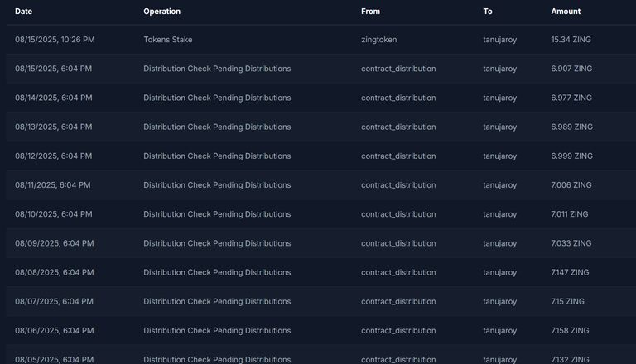Open tanujaroy in the 7.006 ZING row
The height and width of the screenshot is (364, 636).
(x=499, y=185)
